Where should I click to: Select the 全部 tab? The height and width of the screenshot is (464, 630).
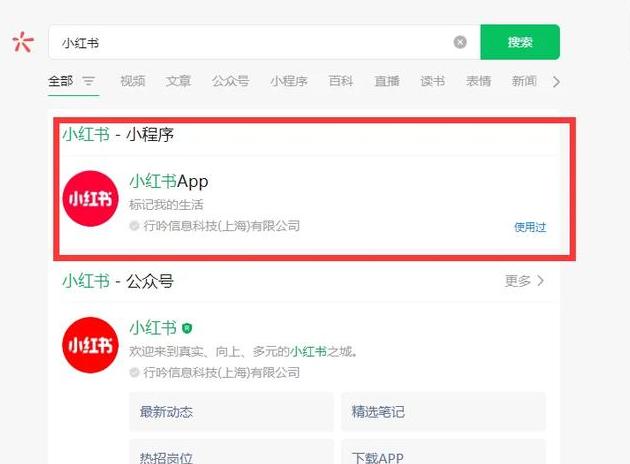pyautogui.click(x=61, y=81)
